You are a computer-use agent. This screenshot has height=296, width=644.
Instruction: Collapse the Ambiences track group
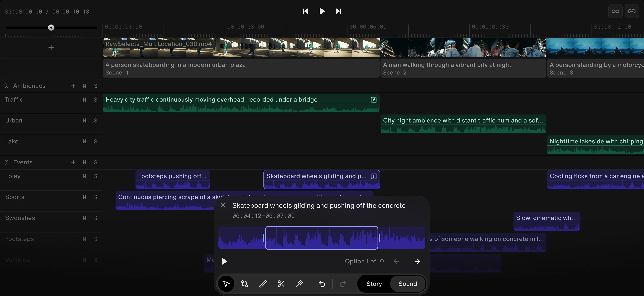[7, 86]
